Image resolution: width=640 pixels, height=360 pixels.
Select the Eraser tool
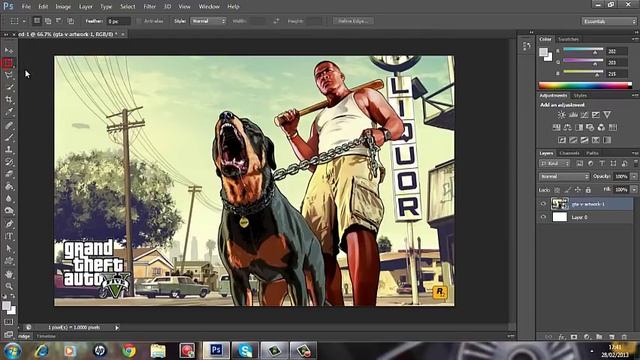point(9,174)
